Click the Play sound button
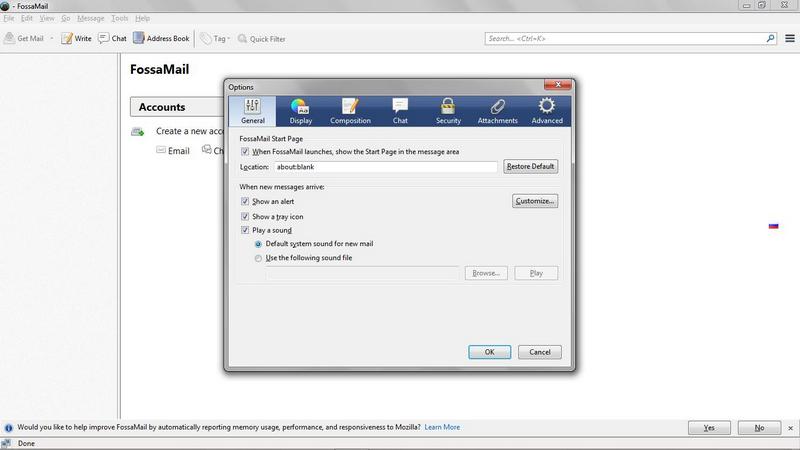The width and height of the screenshot is (800, 450). pos(536,273)
